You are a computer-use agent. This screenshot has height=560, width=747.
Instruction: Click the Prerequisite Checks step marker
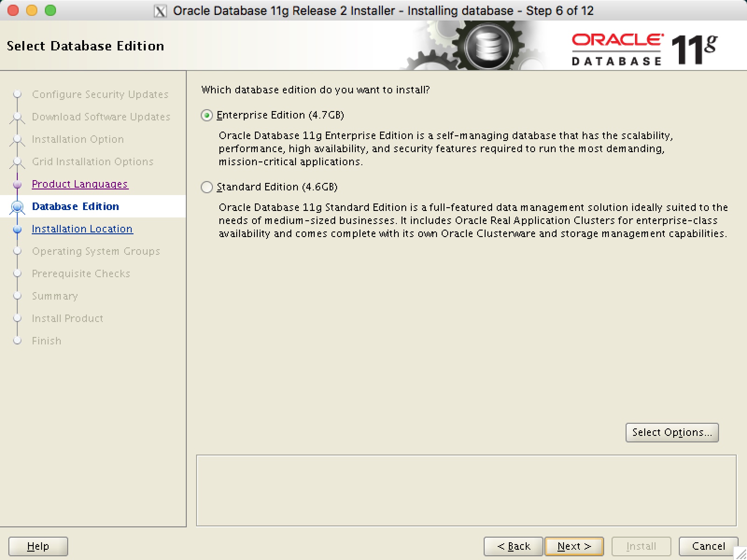pyautogui.click(x=17, y=273)
